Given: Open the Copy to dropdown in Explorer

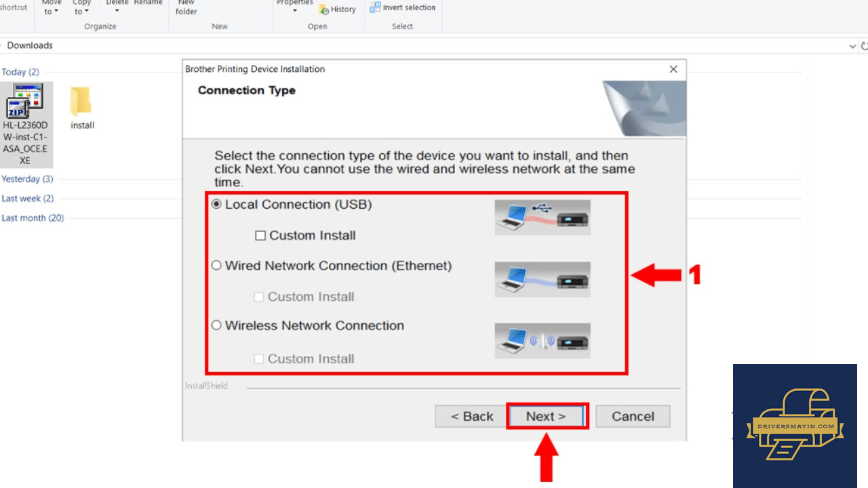Looking at the screenshot, I should 81,7.
